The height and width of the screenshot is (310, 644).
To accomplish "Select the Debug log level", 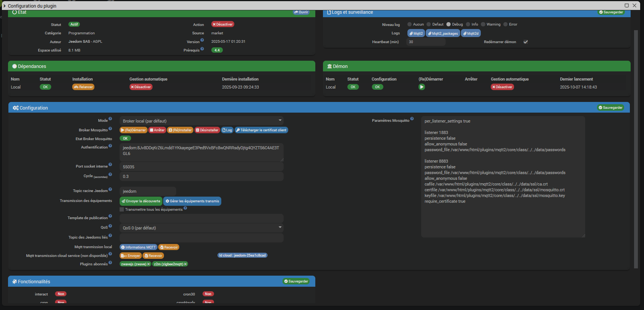I will 449,24.
